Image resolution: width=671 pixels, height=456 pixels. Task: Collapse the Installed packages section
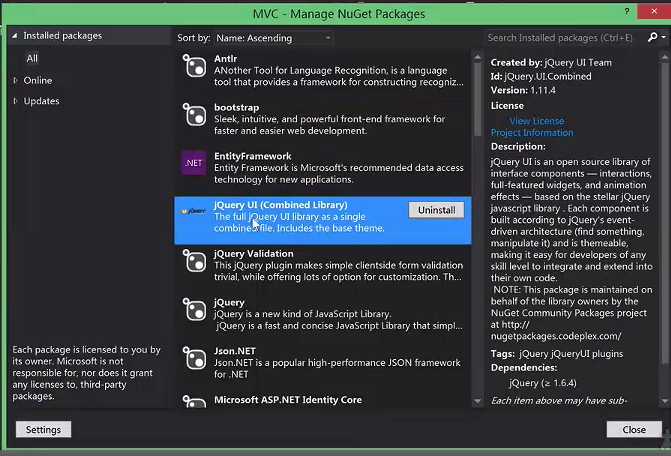click(15, 36)
